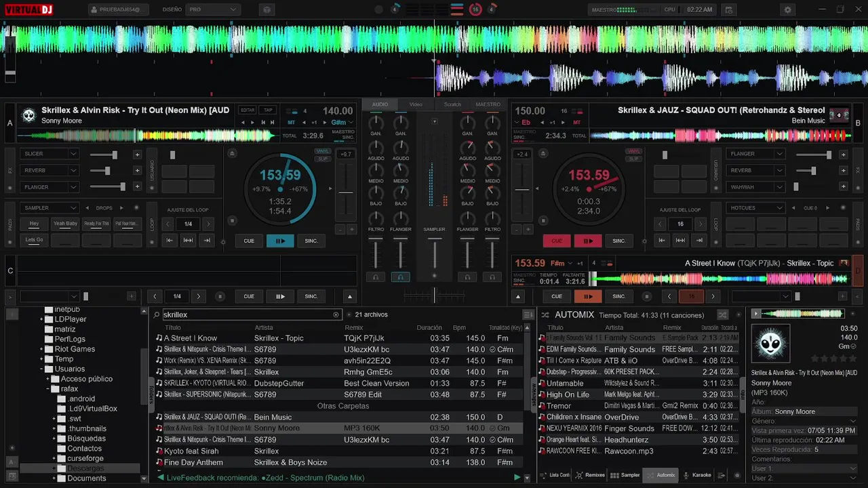
Task: Open the PRO layout dropdown
Action: [x=212, y=9]
